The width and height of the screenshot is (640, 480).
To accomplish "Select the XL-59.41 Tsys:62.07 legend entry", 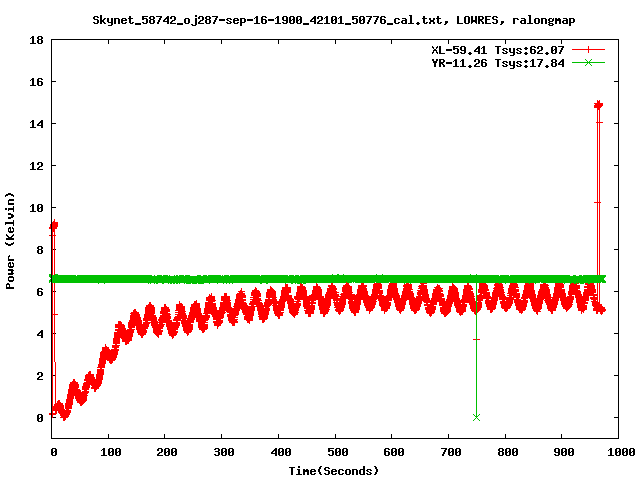I will (x=498, y=50).
